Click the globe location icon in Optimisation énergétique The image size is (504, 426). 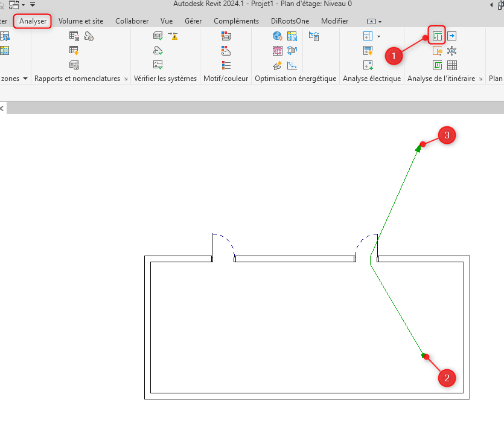pos(278,36)
